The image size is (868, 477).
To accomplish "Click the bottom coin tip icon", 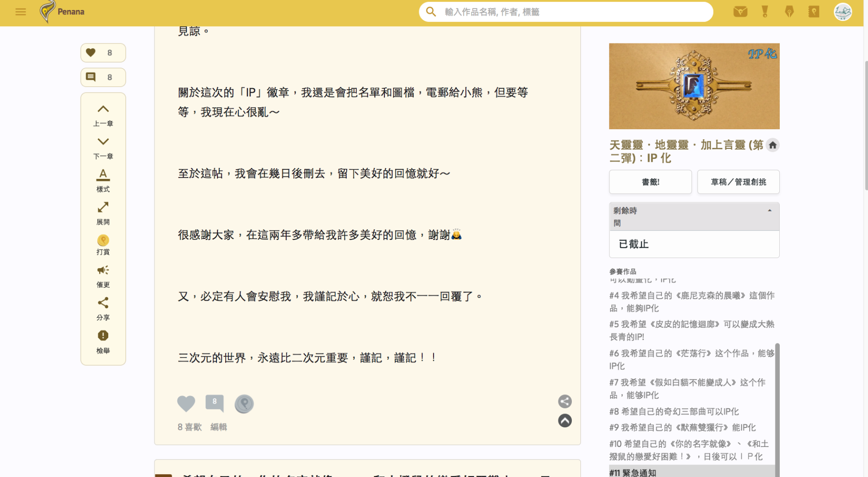I will click(x=244, y=404).
